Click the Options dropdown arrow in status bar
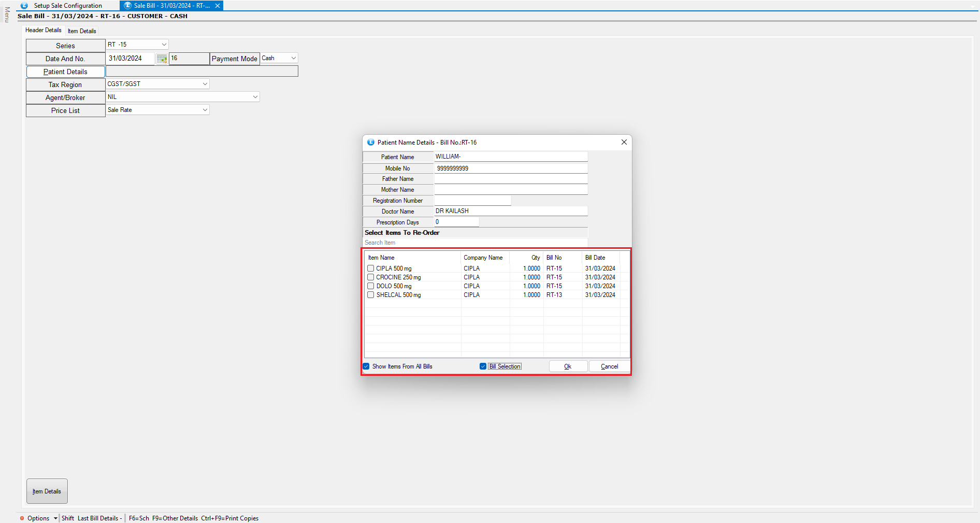 55,518
